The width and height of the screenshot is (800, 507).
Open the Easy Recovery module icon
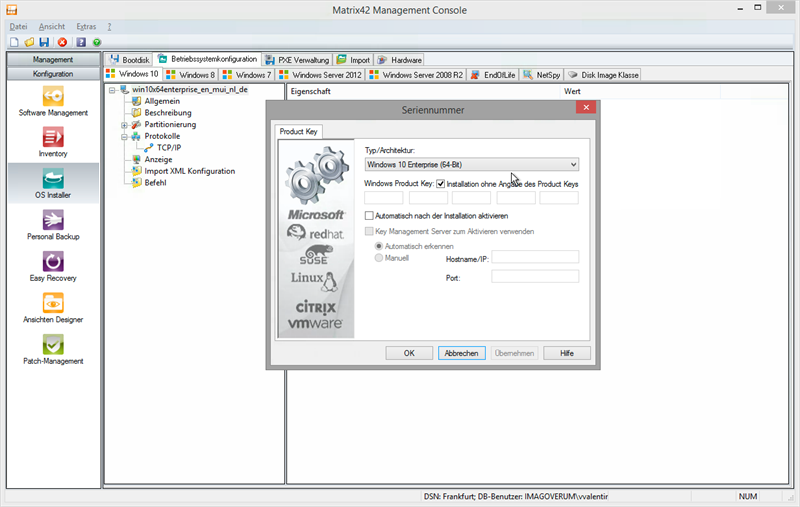pyautogui.click(x=53, y=262)
